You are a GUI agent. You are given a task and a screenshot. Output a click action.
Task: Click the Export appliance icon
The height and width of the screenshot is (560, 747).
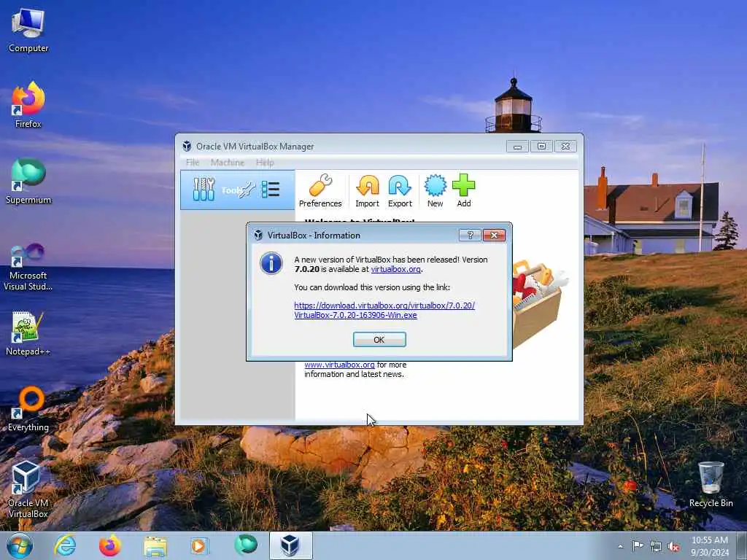click(400, 190)
